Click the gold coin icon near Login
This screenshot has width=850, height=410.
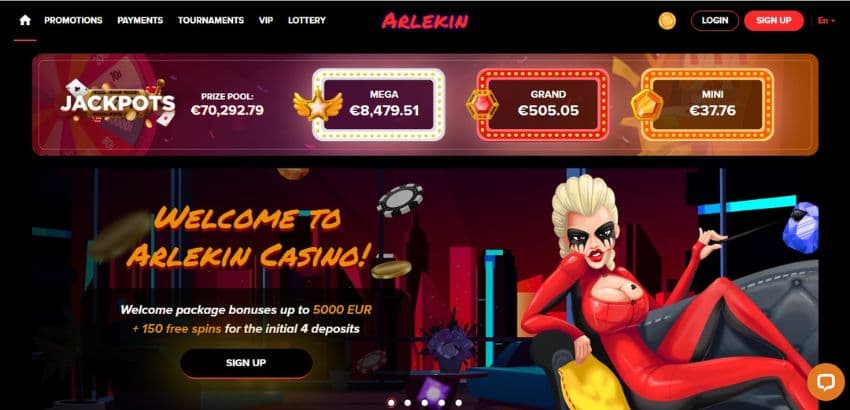[667, 21]
